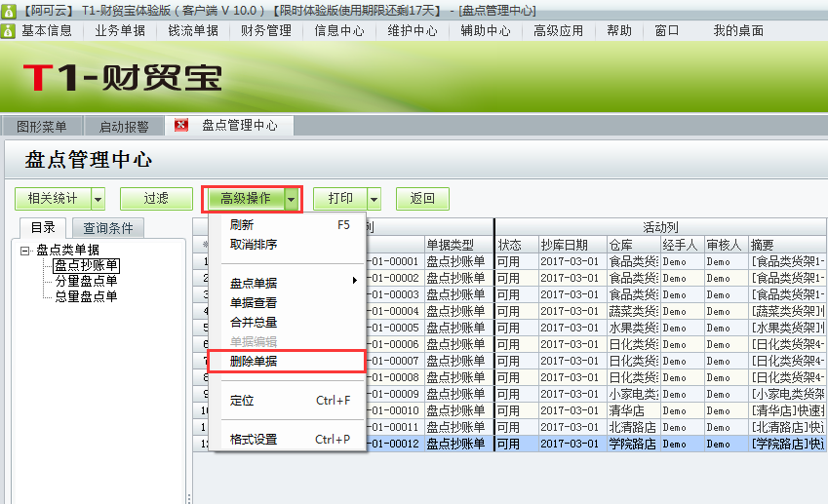Select the row with 清华店 warehouse
828x504 pixels.
[x=634, y=410]
